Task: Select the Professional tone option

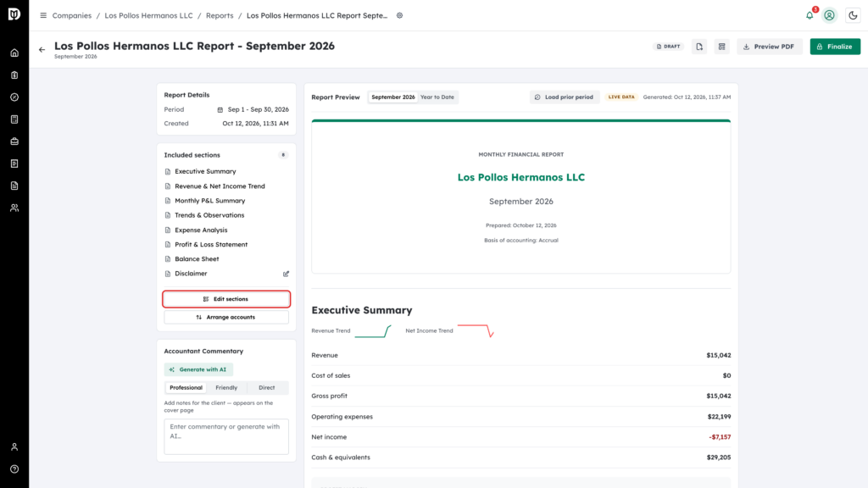Action: [186, 388]
